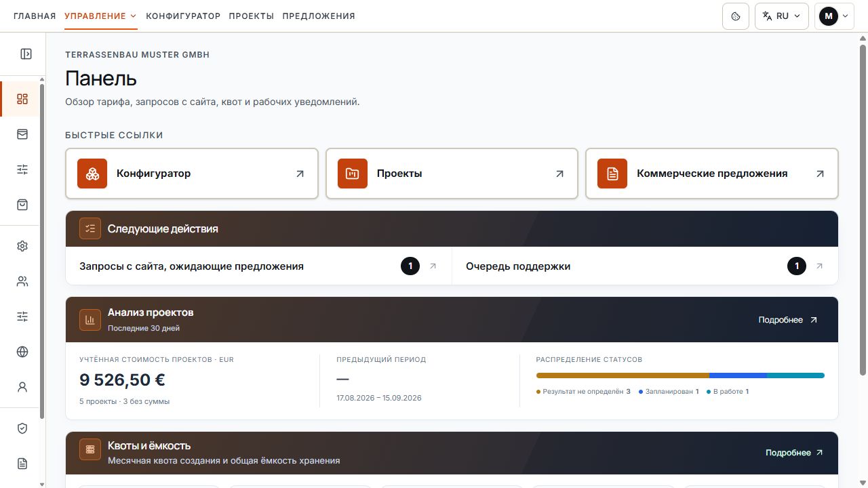Click the В работе legend entry
Viewport: 868px width, 488px height.
pyautogui.click(x=728, y=392)
